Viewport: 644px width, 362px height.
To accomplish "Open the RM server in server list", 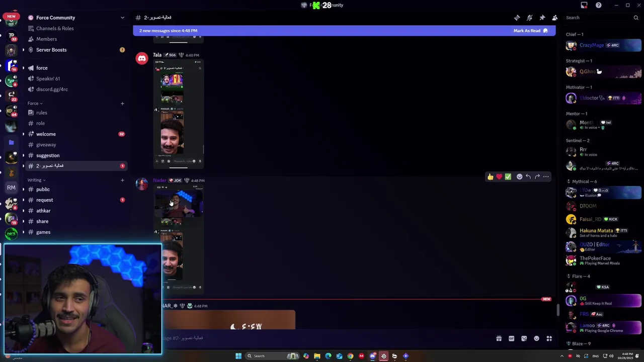I will pos(11,188).
